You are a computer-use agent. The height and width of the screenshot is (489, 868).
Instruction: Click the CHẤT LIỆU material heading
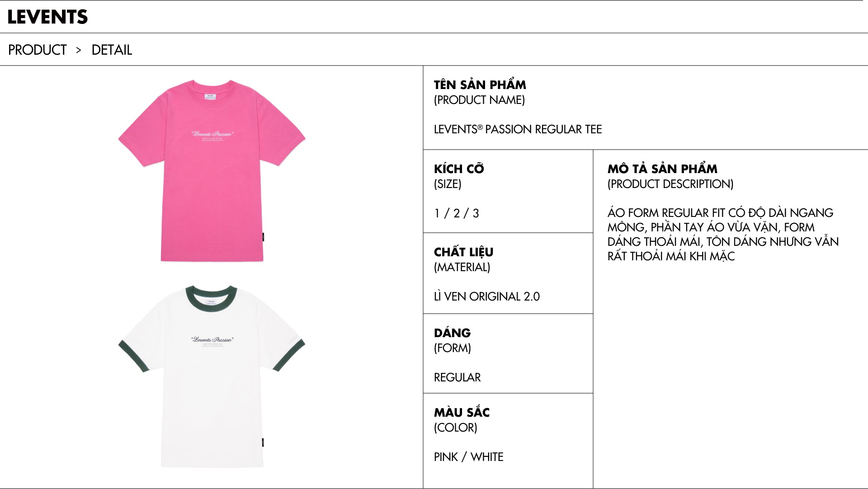click(x=463, y=252)
